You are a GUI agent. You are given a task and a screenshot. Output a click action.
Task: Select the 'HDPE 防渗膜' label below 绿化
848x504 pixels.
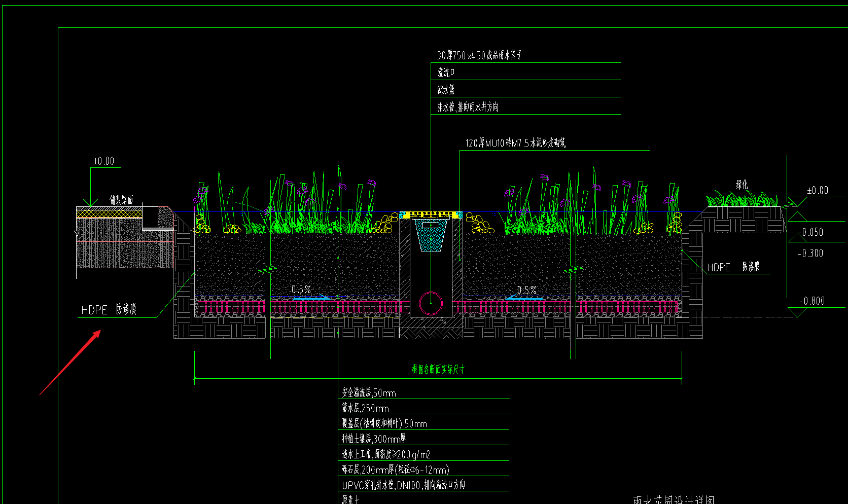pyautogui.click(x=734, y=267)
